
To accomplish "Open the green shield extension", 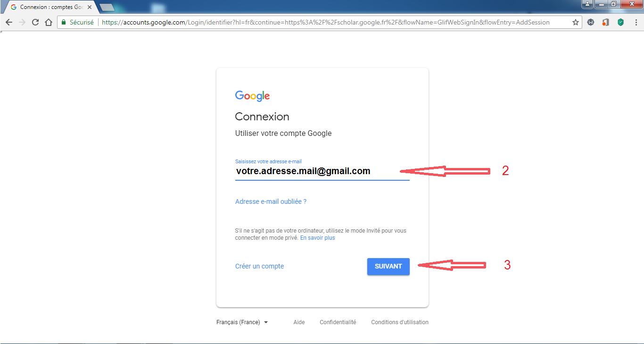I will tap(621, 22).
